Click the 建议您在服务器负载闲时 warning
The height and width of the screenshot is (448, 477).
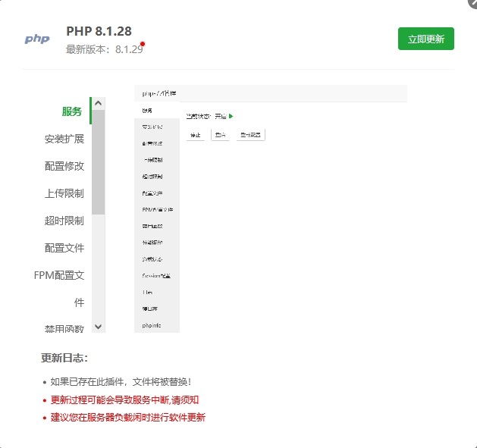click(x=128, y=417)
